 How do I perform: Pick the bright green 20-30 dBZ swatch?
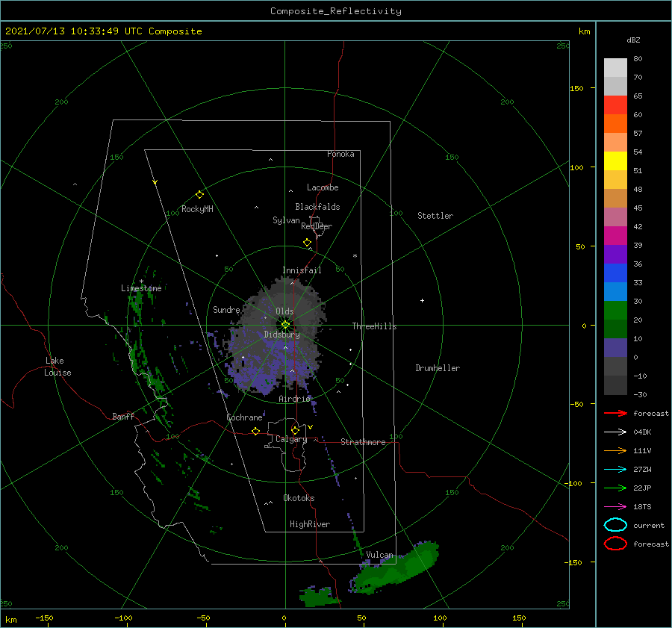(615, 311)
